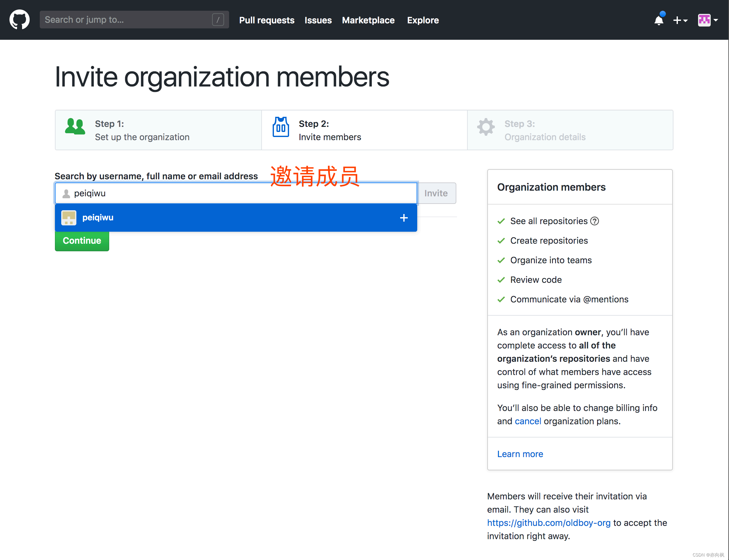The height and width of the screenshot is (560, 729).
Task: Open the Explore page
Action: pyautogui.click(x=423, y=20)
